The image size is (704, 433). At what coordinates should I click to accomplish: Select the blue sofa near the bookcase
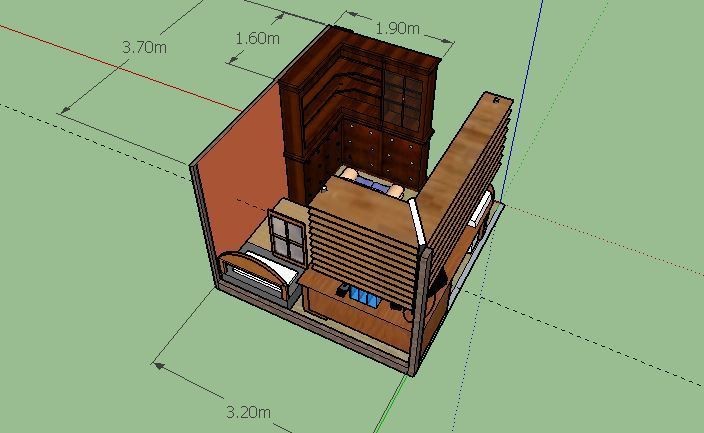[x=372, y=184]
